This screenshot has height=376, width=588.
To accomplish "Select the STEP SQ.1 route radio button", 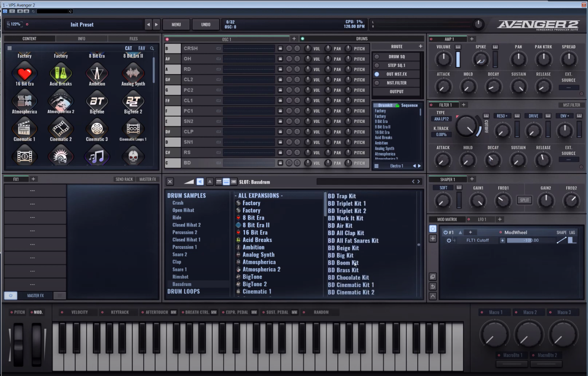I will (x=377, y=65).
